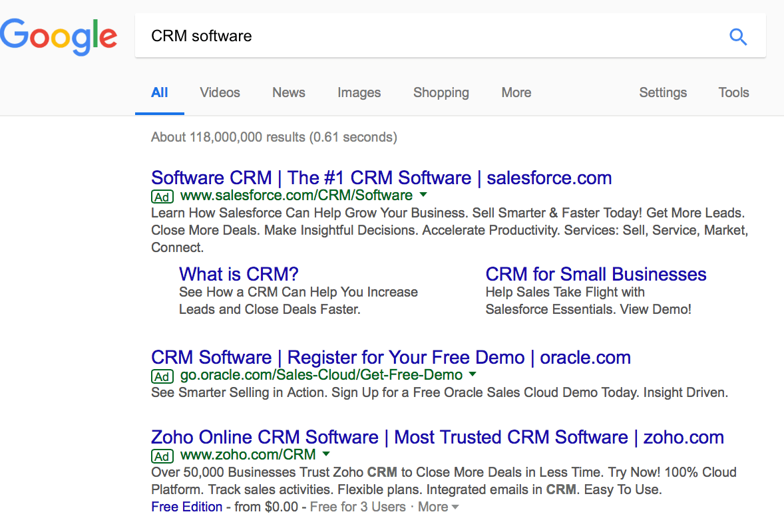Click the blue magnifying glass search icon
Viewport: 784px width, 532px height.
[x=738, y=37]
